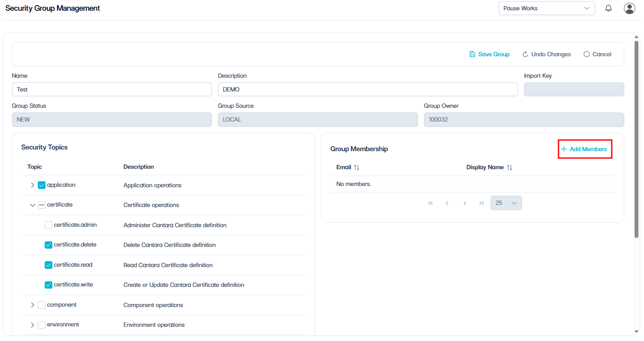Click the Description column header in topics
Image resolution: width=644 pixels, height=341 pixels.
(139, 167)
